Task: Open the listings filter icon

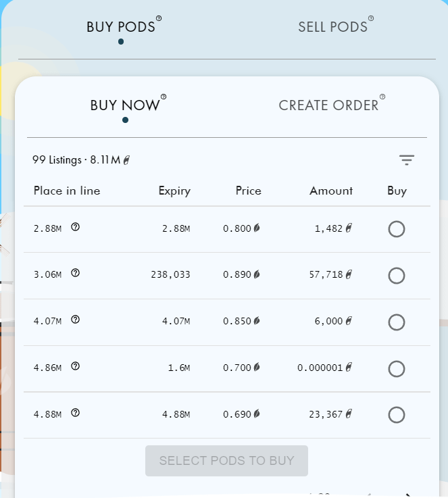Action: [406, 160]
